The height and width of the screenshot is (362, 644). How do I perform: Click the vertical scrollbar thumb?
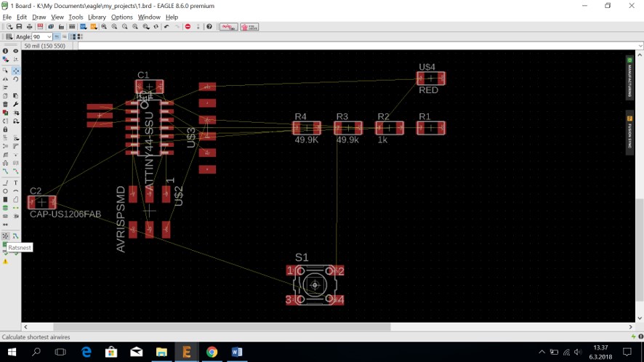[x=640, y=250]
